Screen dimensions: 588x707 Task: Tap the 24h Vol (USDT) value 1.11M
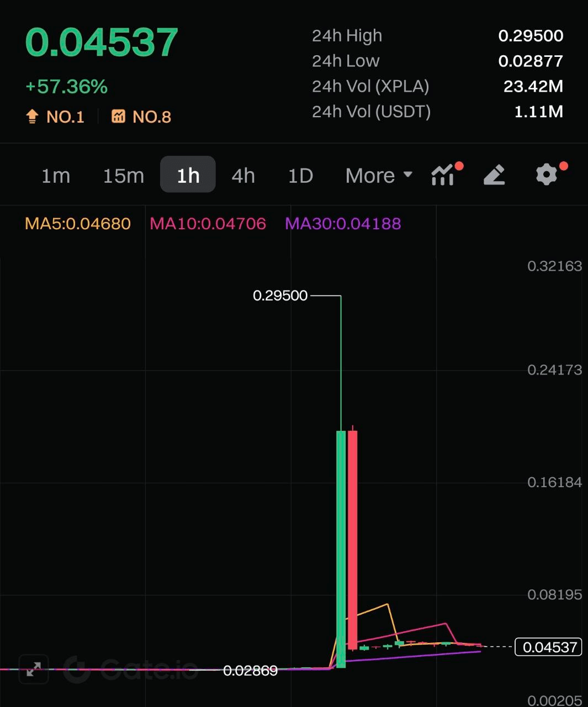coord(538,112)
